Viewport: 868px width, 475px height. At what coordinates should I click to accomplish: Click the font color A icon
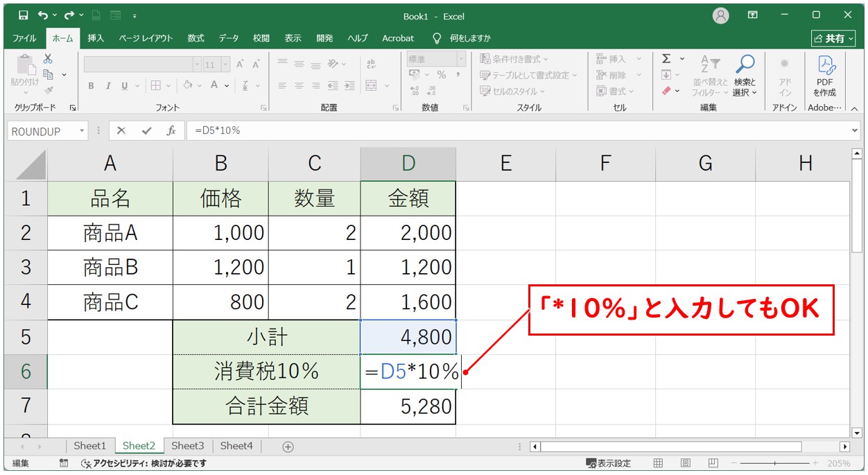[214, 86]
